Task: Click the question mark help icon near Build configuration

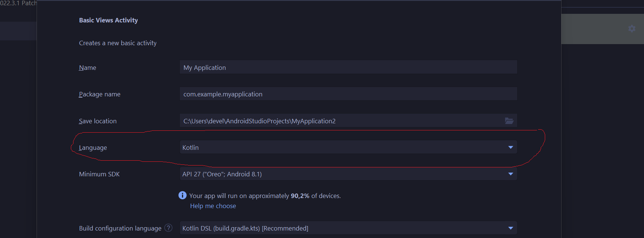Action: coord(169,228)
